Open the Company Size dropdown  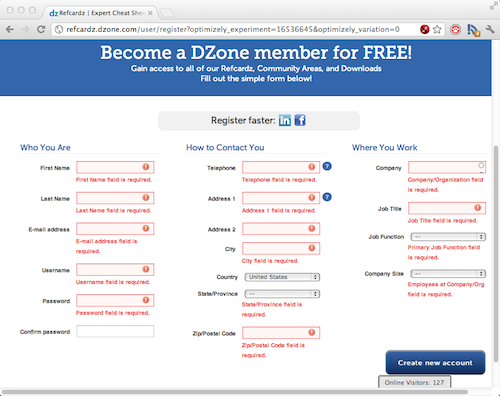point(448,274)
